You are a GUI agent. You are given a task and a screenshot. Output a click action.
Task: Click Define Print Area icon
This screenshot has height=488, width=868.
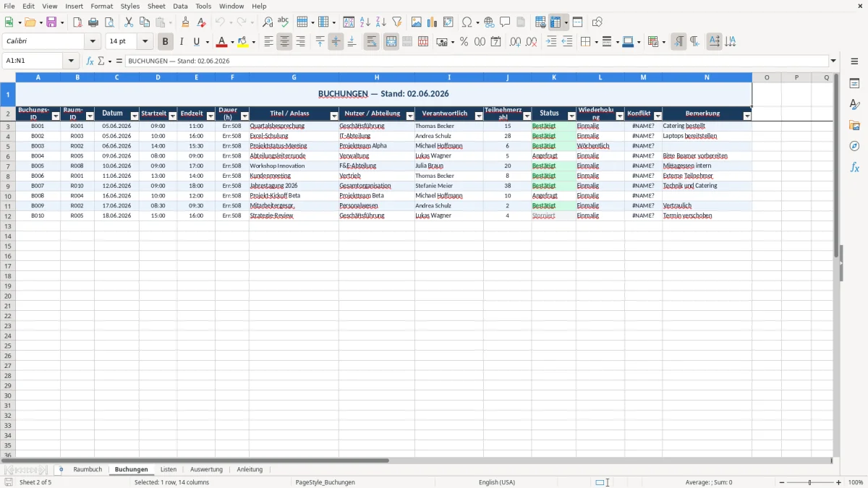click(x=540, y=22)
